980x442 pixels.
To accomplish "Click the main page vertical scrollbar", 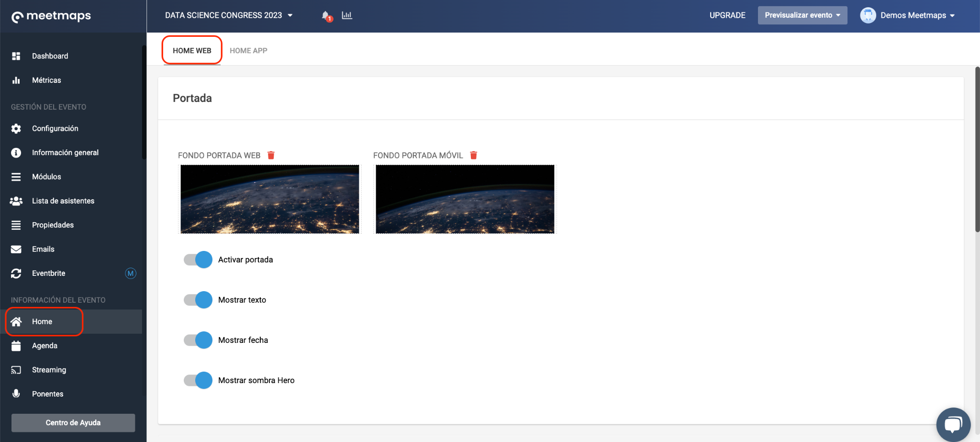I will click(977, 149).
